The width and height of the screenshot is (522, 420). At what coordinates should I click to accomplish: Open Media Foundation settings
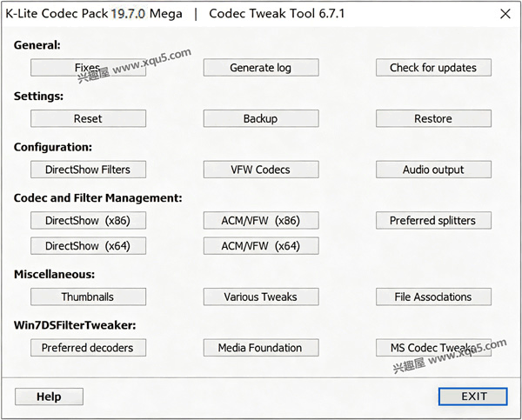pyautogui.click(x=261, y=348)
